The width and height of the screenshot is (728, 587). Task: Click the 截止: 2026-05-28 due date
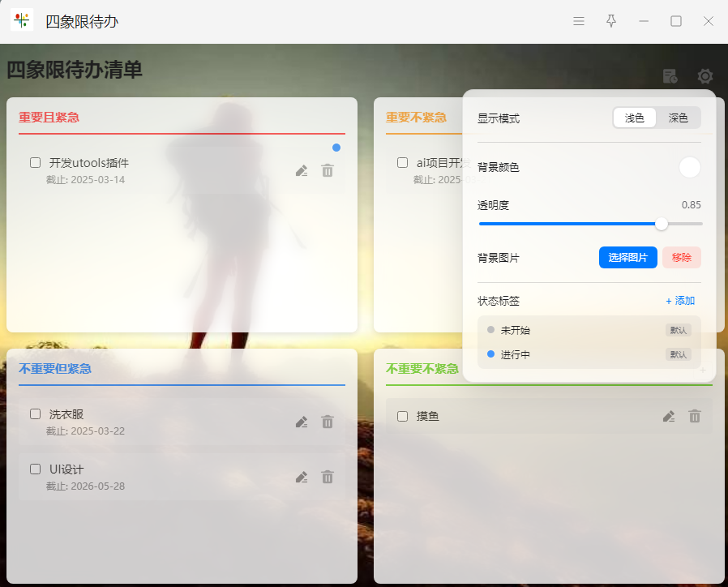[x=85, y=486]
